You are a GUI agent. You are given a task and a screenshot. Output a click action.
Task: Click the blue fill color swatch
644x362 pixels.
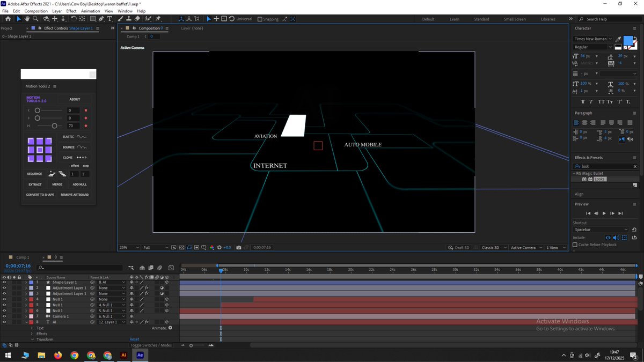tap(628, 40)
